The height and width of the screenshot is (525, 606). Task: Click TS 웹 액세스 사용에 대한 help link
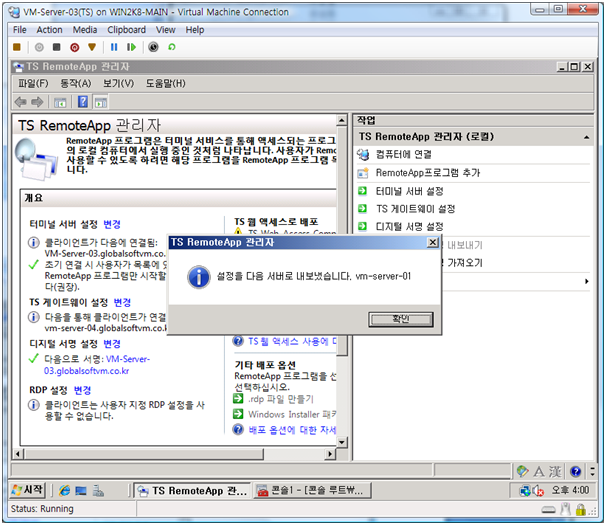[x=292, y=341]
